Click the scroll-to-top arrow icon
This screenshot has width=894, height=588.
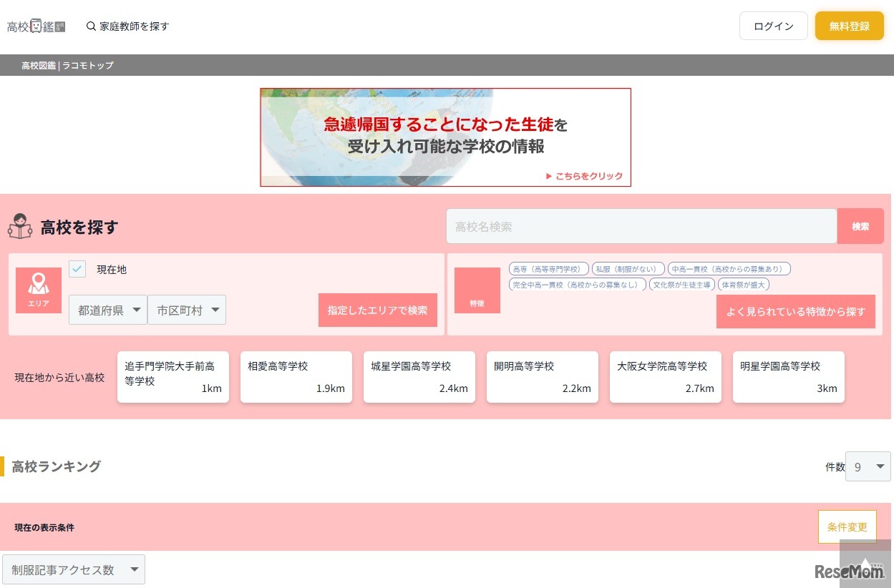click(x=865, y=564)
